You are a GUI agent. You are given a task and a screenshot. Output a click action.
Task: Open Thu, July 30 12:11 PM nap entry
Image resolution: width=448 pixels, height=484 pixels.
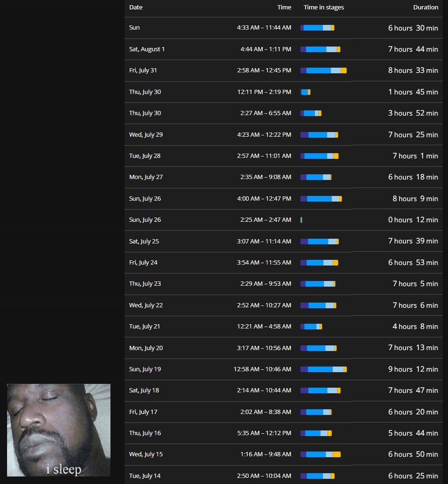pyautogui.click(x=283, y=92)
